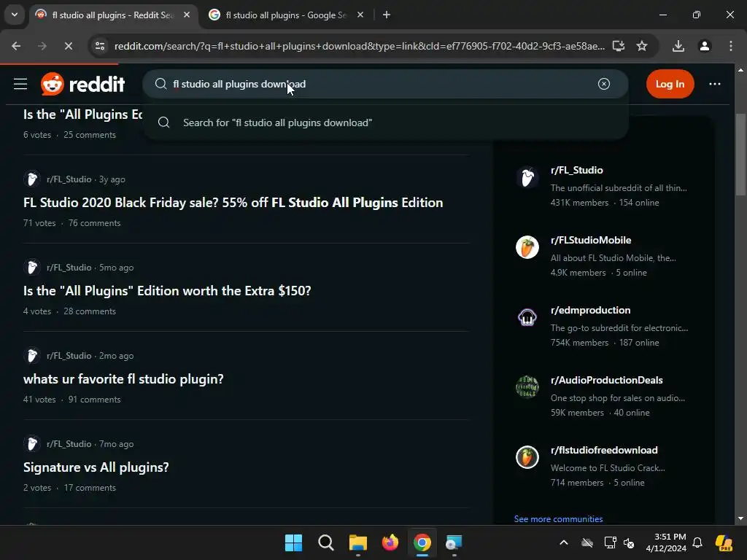Open Chrome's three-dot menu

[731, 46]
